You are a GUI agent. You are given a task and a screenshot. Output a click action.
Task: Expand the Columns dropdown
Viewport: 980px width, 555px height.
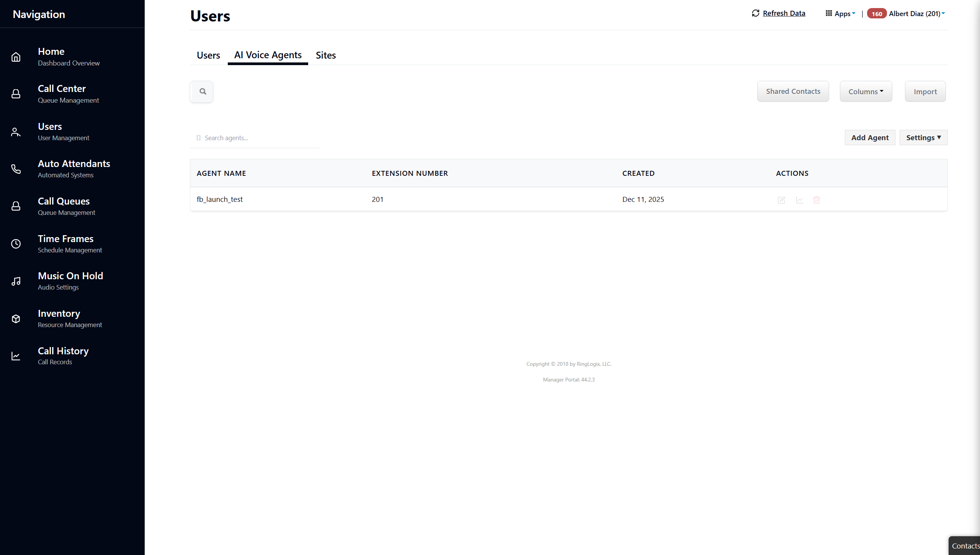coord(866,92)
